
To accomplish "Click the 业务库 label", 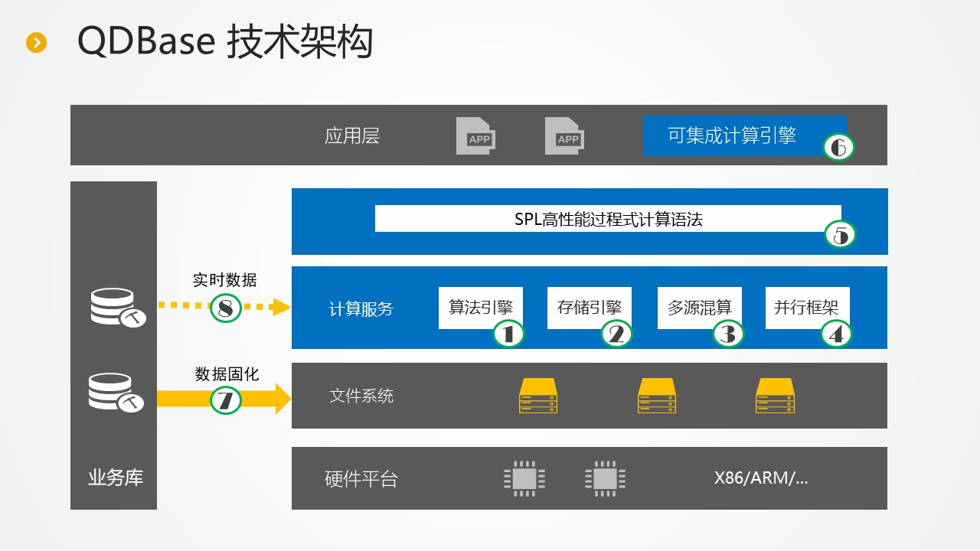I will pos(116,478).
